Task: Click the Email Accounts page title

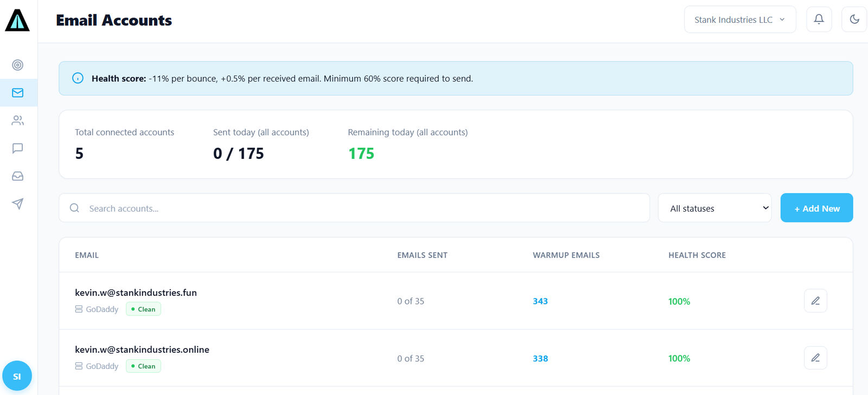Action: (114, 20)
